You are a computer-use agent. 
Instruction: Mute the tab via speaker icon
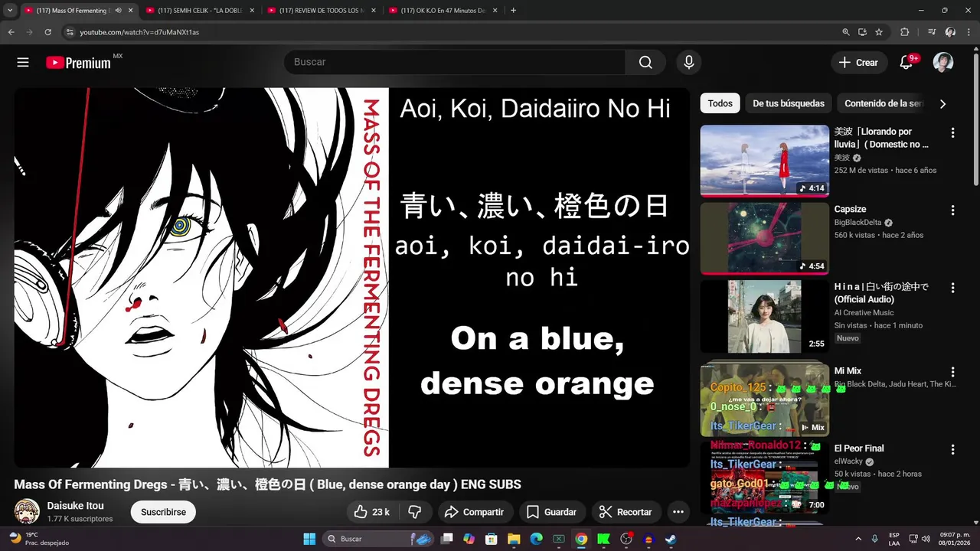(118, 11)
